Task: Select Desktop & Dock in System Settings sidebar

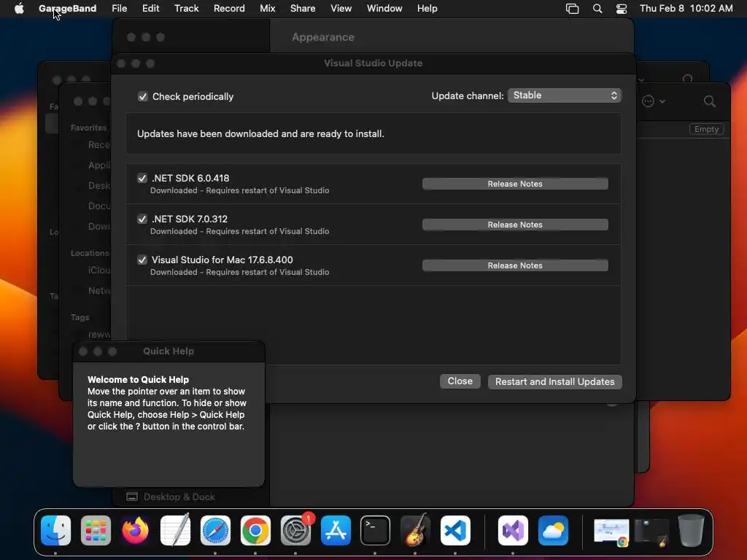Action: tap(171, 497)
